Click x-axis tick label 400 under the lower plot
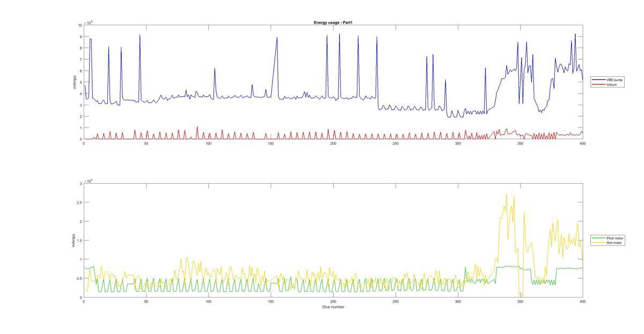Screen dimensions: 644x334 (x=583, y=302)
